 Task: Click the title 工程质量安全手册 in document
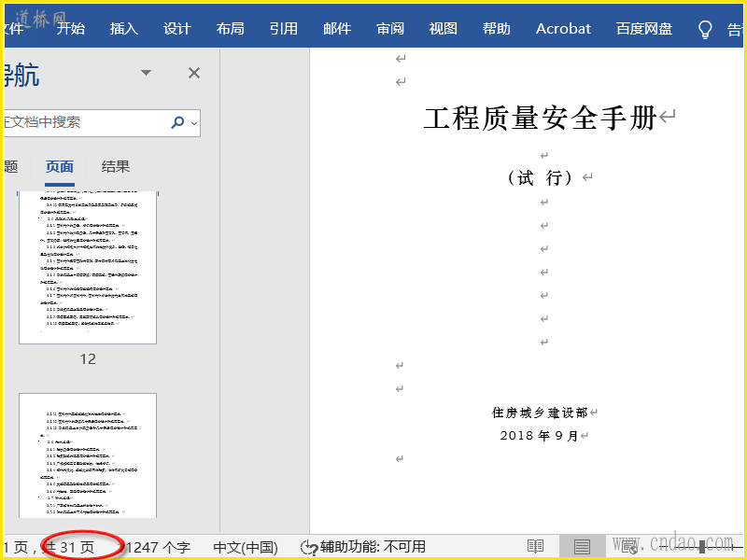pyautogui.click(x=541, y=119)
